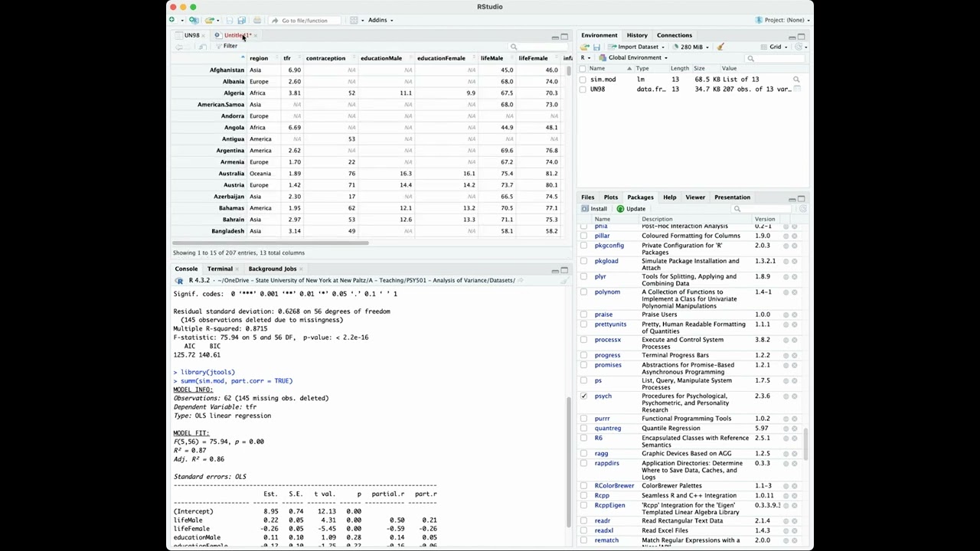Click the Install packages icon
980x551 pixels.
click(585, 209)
